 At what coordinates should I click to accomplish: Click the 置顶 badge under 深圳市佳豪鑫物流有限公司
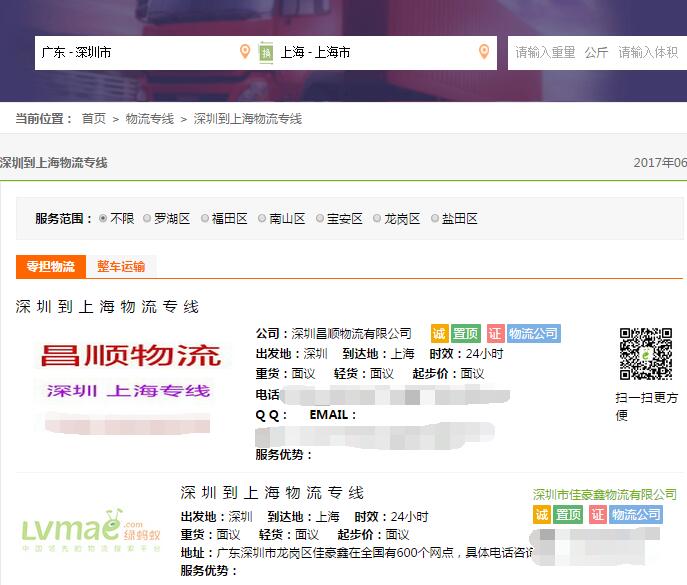tap(568, 514)
